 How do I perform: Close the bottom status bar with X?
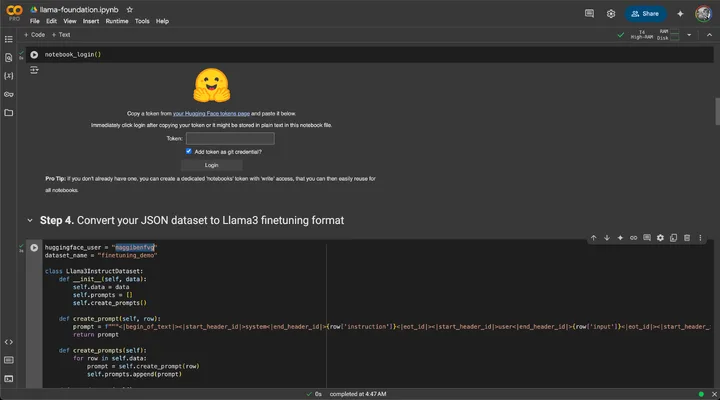click(x=714, y=394)
